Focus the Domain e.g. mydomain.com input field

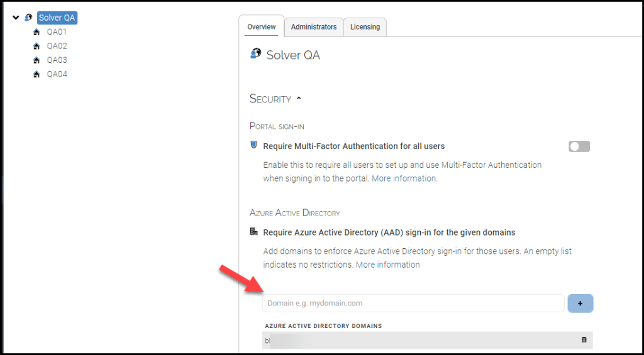(413, 303)
